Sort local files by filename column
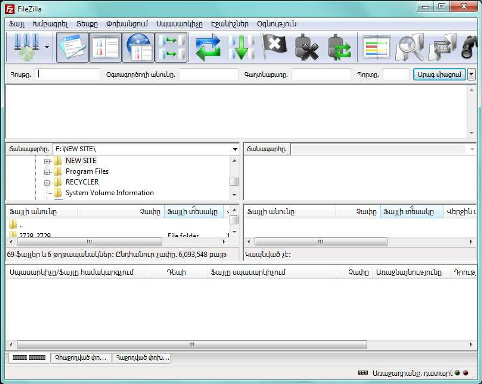482x384 pixels. [42, 212]
